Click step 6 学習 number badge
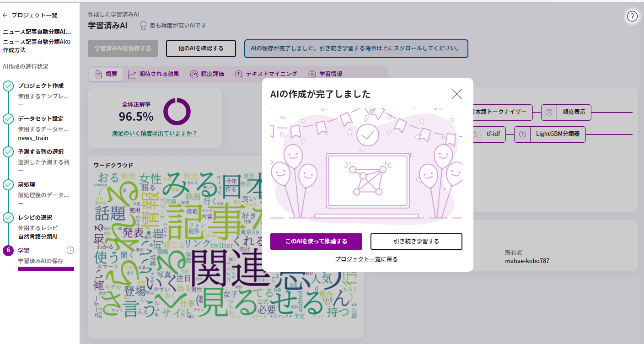The width and height of the screenshot is (644, 344). coord(8,250)
